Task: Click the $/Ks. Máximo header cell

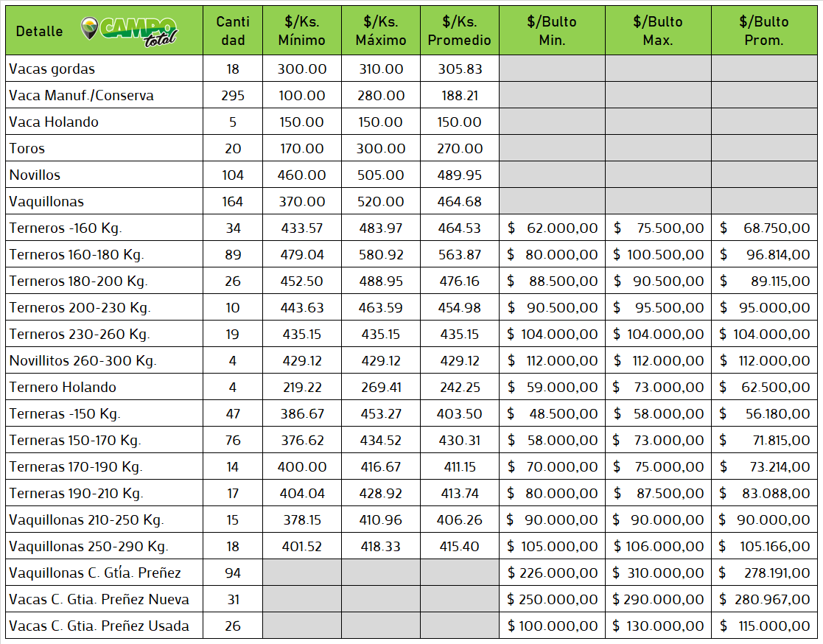Action: coord(381,31)
